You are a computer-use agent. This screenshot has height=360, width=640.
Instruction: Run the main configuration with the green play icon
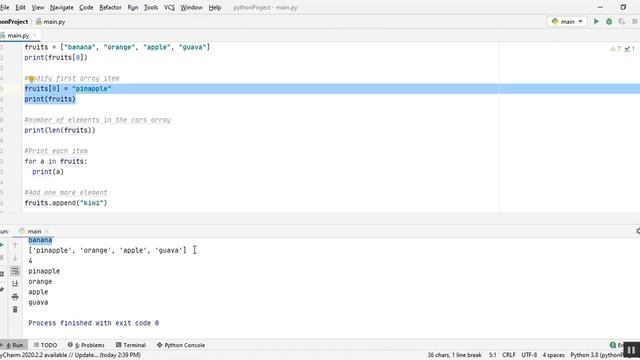coord(596,21)
